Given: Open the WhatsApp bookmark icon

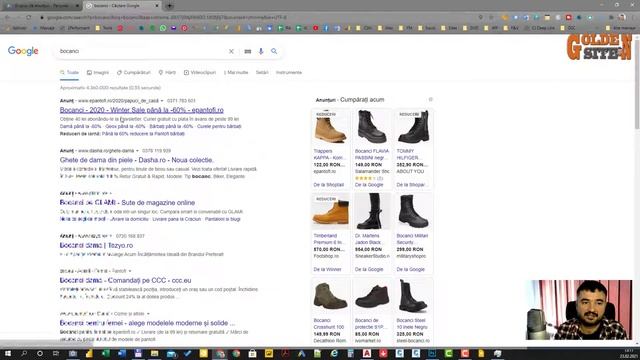Looking at the screenshot, I should 163,28.
